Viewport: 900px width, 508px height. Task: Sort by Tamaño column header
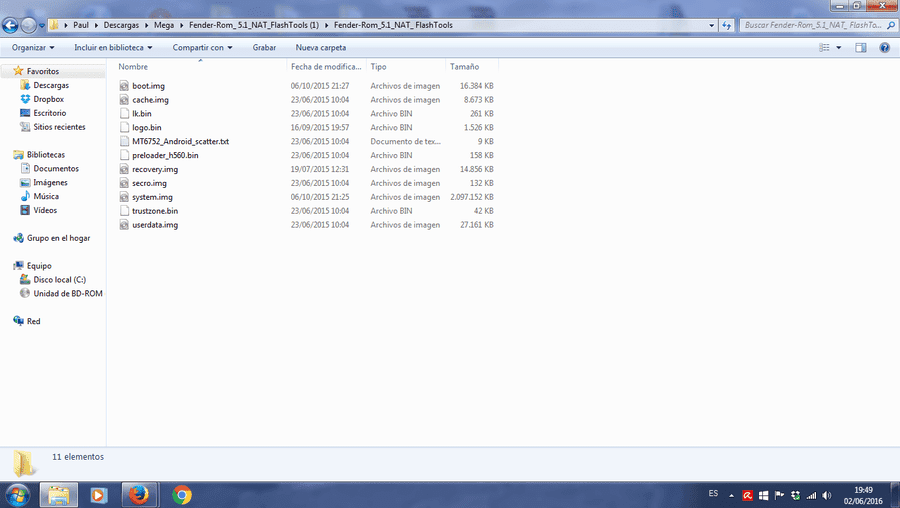coord(472,67)
